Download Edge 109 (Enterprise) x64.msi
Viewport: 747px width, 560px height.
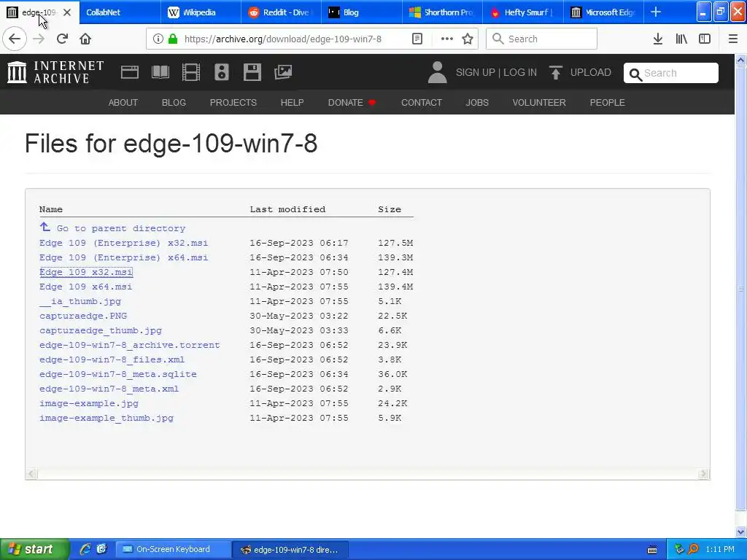124,257
